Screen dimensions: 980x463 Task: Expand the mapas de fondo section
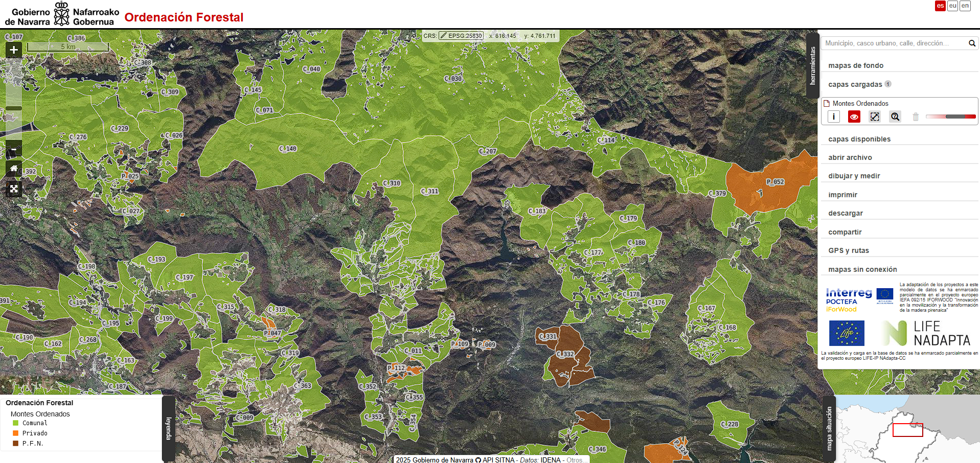point(856,65)
